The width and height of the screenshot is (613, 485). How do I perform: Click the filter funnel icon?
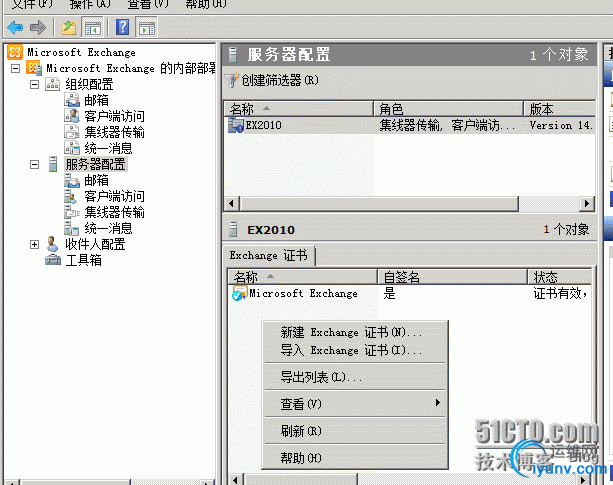(x=231, y=80)
